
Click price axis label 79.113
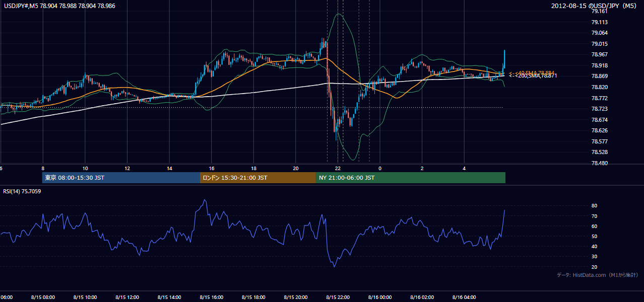click(x=599, y=22)
